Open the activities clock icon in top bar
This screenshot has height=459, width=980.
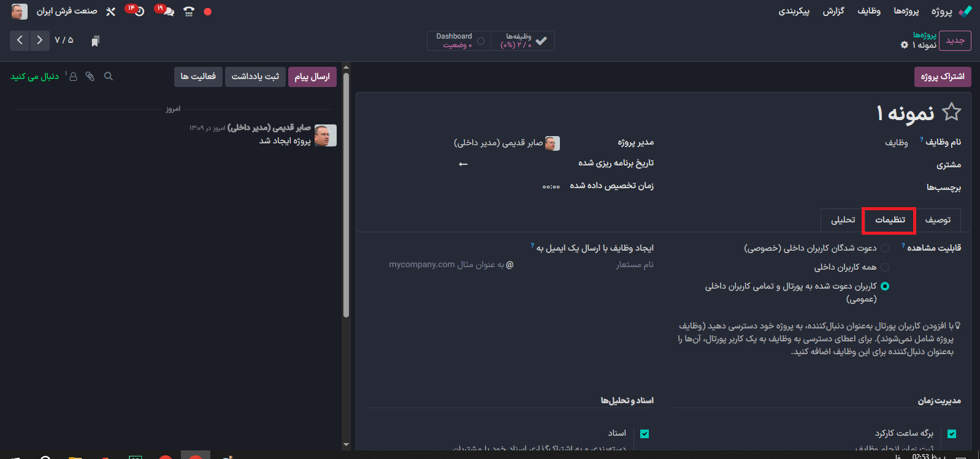point(139,12)
